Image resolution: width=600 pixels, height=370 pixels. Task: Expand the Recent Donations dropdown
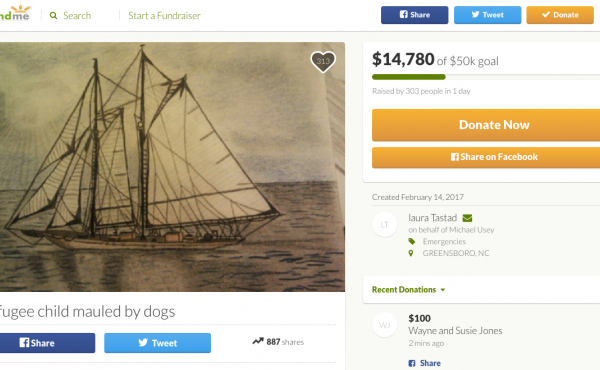408,290
